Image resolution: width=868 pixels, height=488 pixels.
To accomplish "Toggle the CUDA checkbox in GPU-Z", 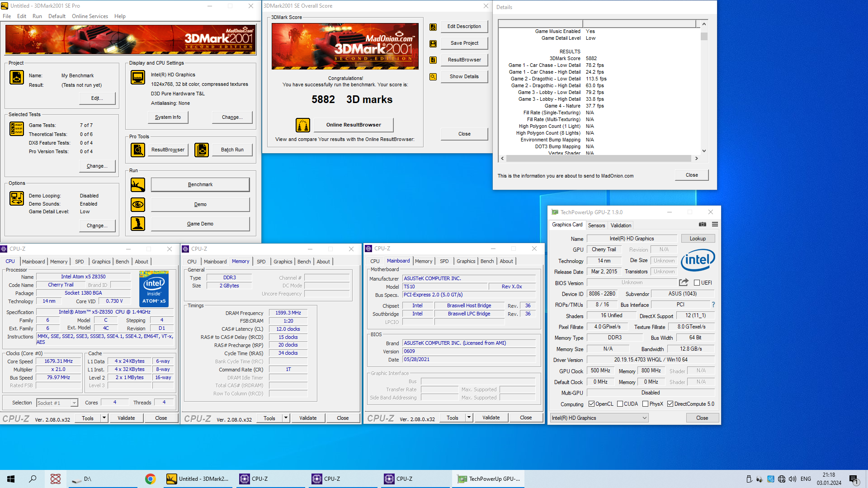I will coord(620,404).
